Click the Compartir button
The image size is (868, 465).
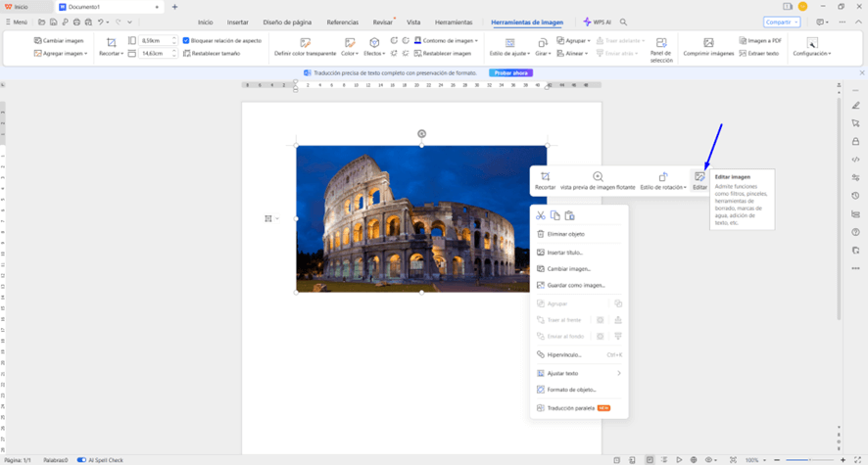[x=781, y=22]
